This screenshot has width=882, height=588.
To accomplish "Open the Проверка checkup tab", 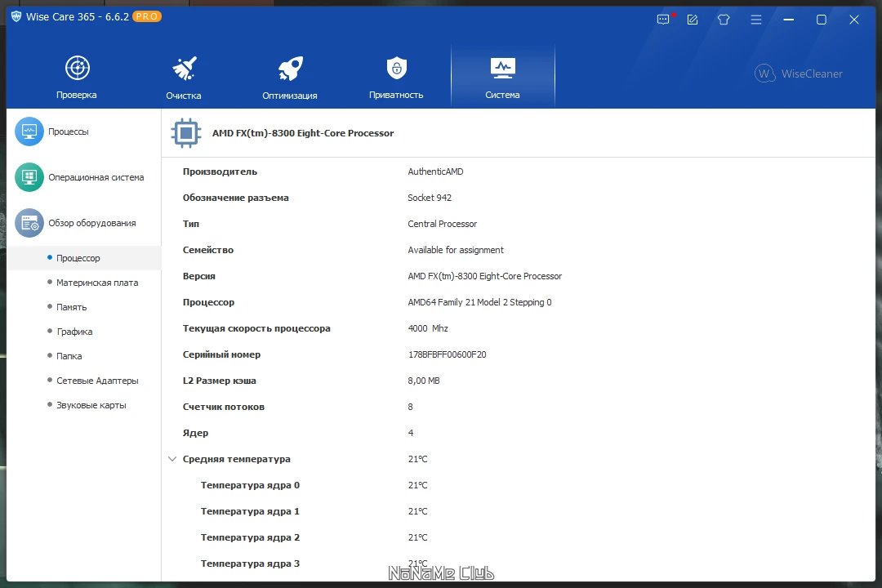I will pos(77,77).
